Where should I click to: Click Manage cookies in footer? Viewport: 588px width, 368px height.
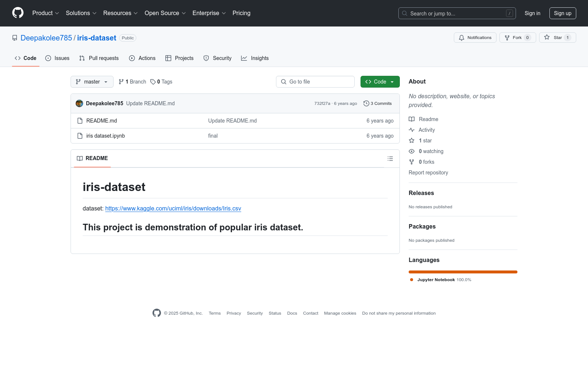point(340,313)
